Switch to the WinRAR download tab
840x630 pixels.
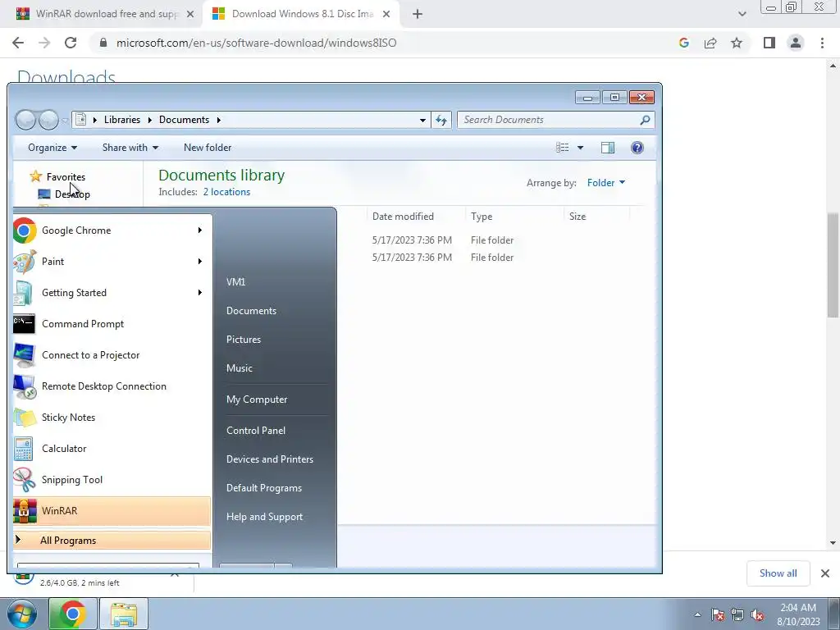click(105, 14)
